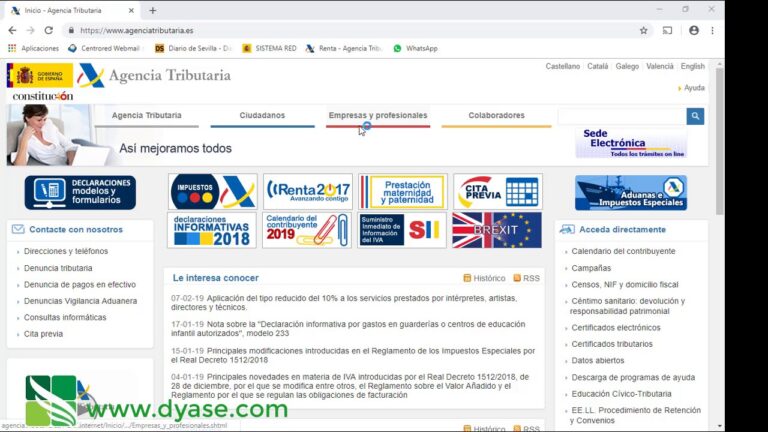Open Denuncia de pagos en efectivo link

click(x=80, y=285)
